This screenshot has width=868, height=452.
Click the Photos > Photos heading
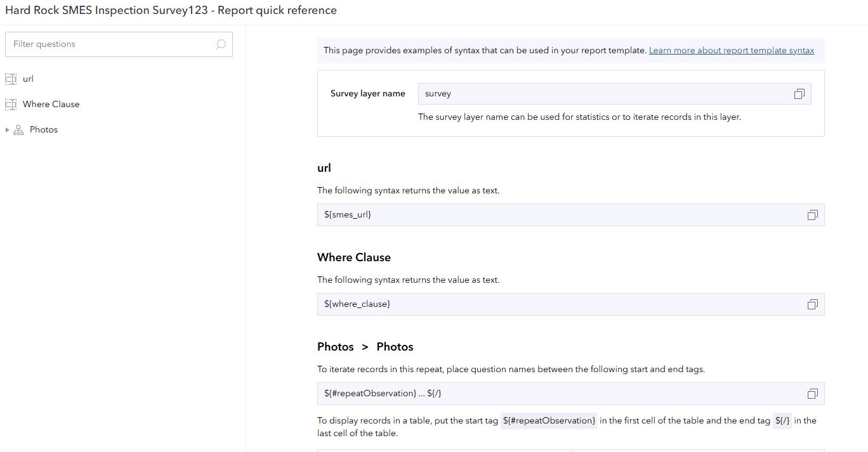click(365, 347)
